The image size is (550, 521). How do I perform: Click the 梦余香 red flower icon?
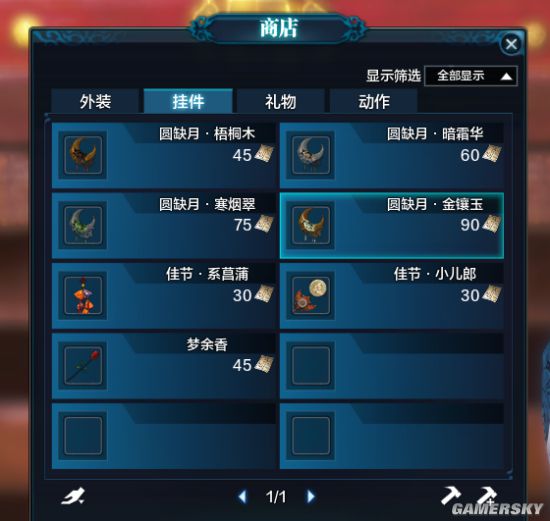click(x=83, y=365)
